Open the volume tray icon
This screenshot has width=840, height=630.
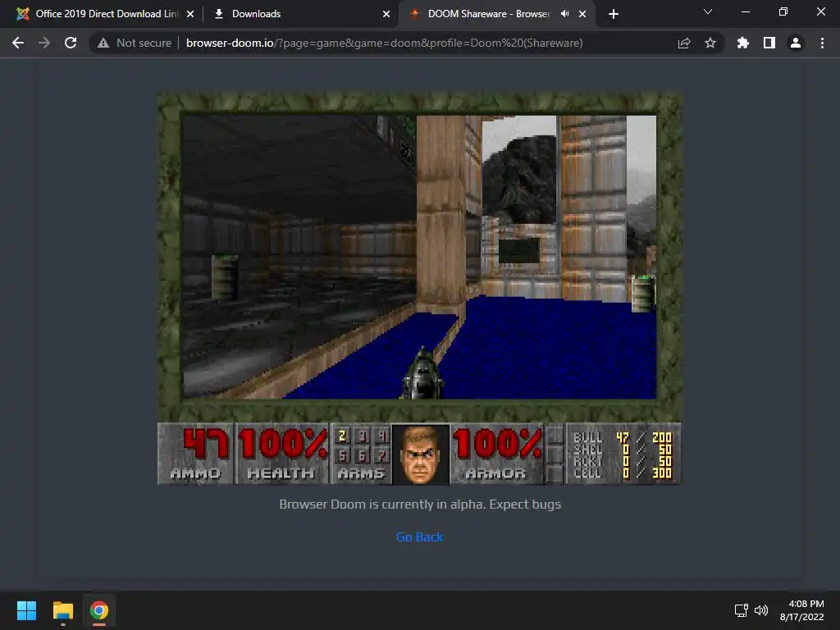click(x=760, y=610)
